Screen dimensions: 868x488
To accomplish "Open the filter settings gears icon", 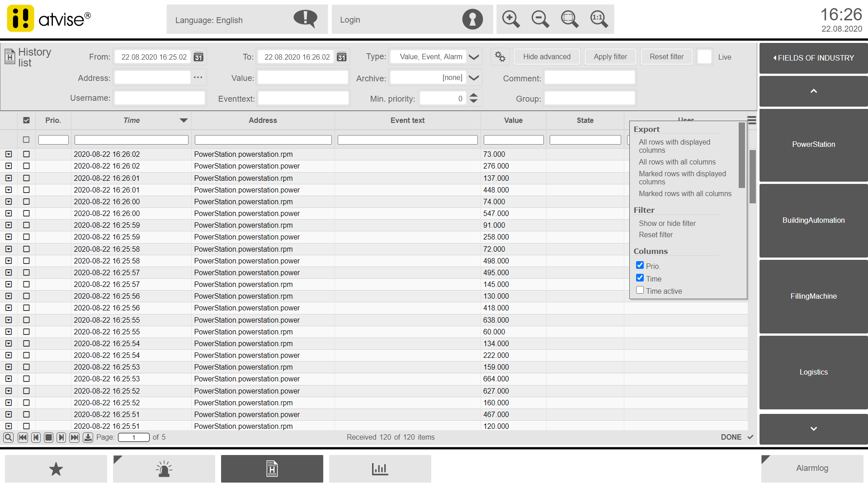I will [500, 56].
